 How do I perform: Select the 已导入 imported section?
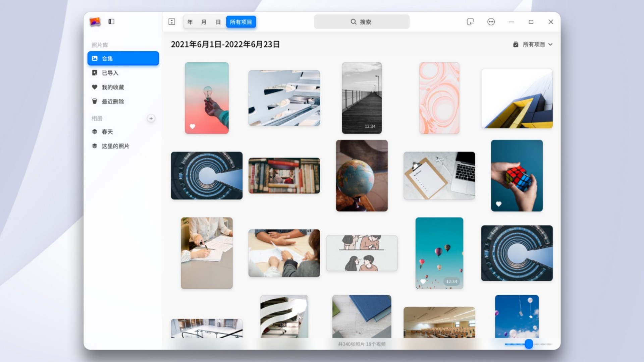click(110, 73)
